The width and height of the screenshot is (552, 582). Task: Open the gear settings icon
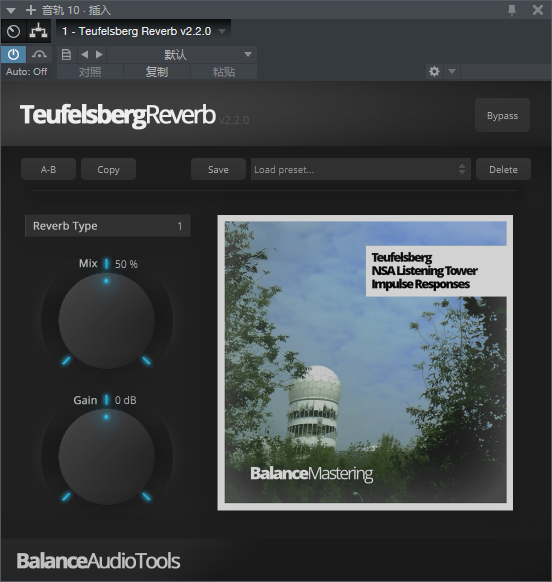pyautogui.click(x=434, y=71)
